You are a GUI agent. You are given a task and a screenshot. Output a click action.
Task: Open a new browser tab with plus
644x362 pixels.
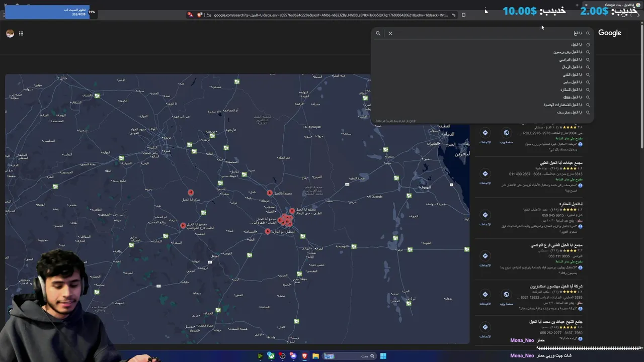tap(577, 5)
